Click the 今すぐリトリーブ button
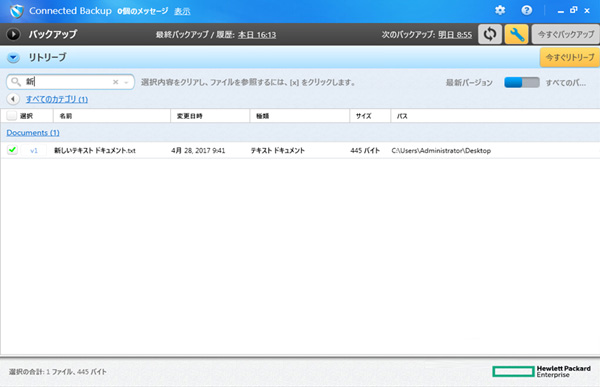The image size is (600, 387). click(570, 57)
